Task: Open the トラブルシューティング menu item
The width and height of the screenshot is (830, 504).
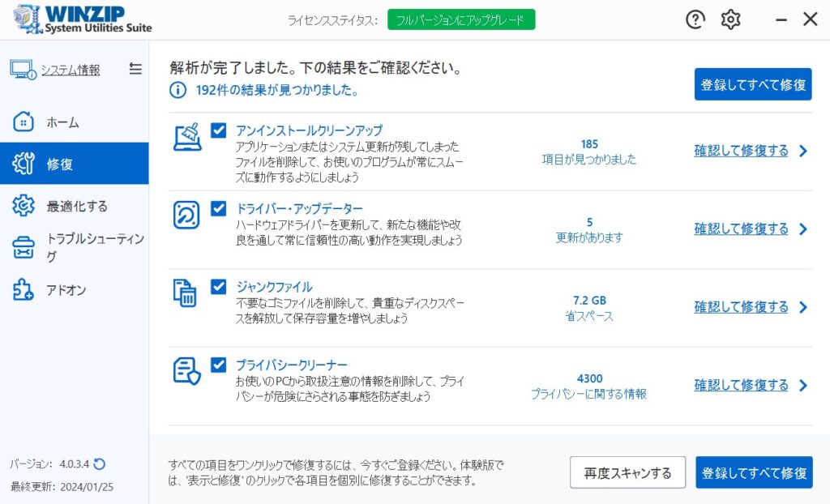Action: point(74,247)
